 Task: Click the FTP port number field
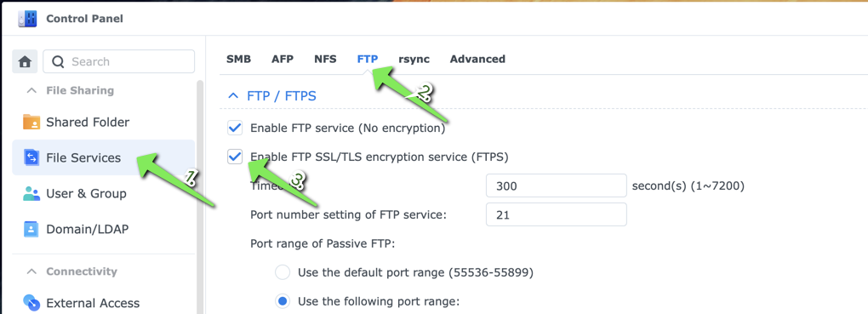click(x=557, y=214)
